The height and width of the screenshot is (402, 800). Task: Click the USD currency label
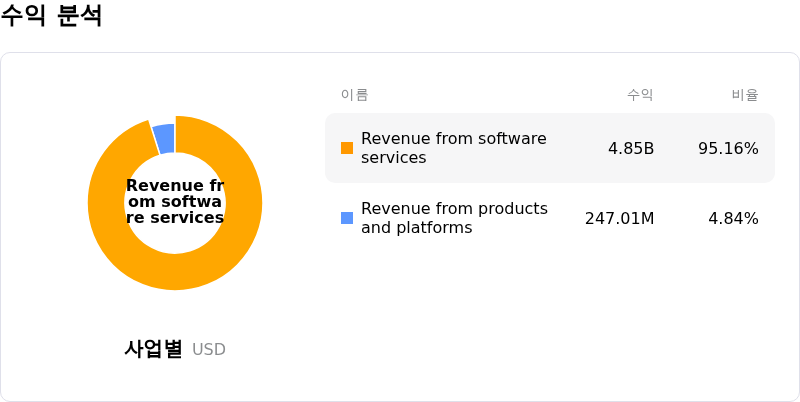209,349
